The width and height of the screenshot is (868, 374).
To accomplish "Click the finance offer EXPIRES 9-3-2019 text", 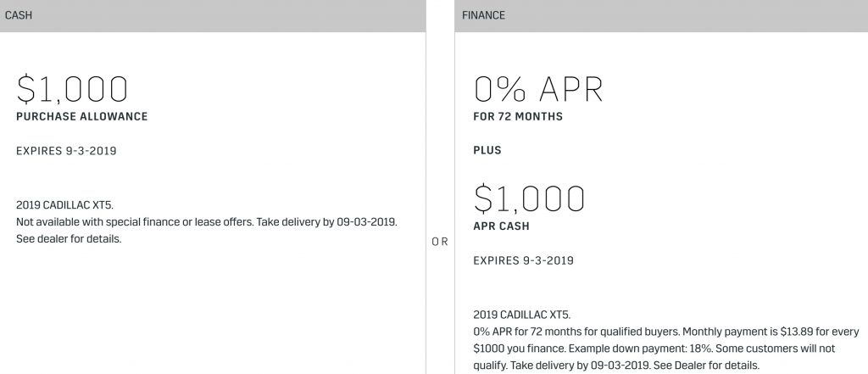I will (524, 260).
